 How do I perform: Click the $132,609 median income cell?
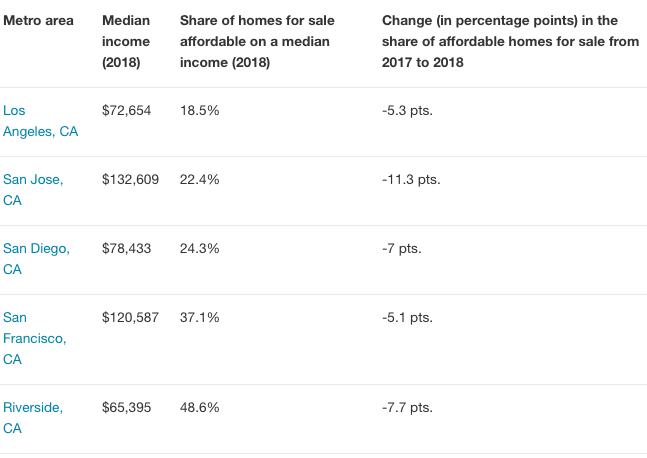click(x=130, y=179)
